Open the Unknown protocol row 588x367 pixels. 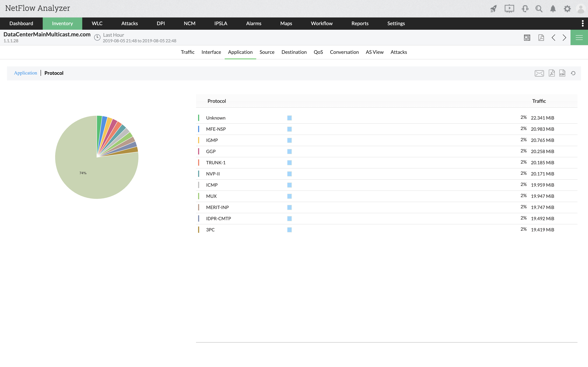216,118
